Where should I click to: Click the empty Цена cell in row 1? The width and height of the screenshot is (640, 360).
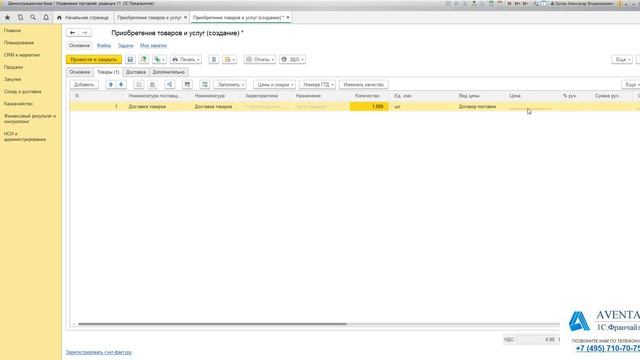(531, 107)
